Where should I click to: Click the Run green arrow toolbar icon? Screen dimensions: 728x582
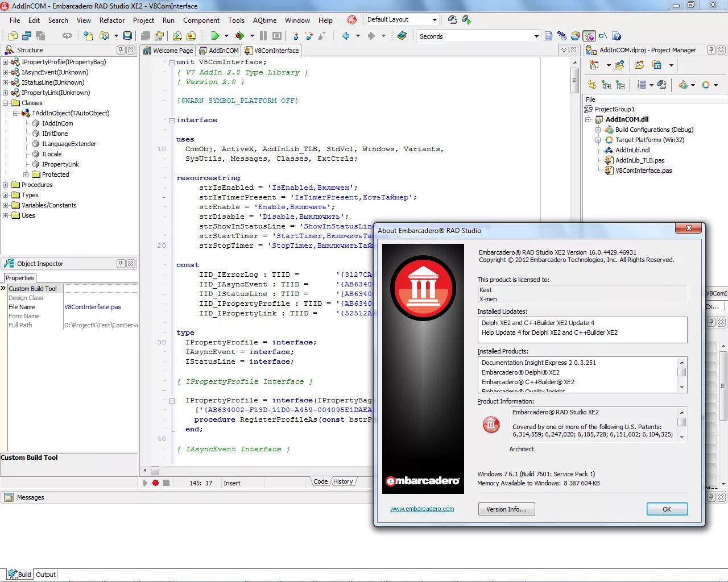pyautogui.click(x=214, y=36)
